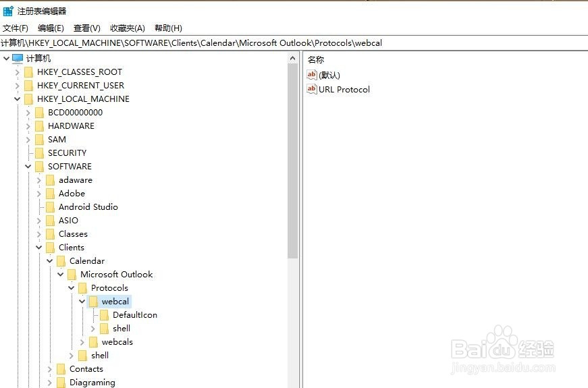Click the Microsoft Outlook folder icon
Screen dimensions: 588x388
72,275
